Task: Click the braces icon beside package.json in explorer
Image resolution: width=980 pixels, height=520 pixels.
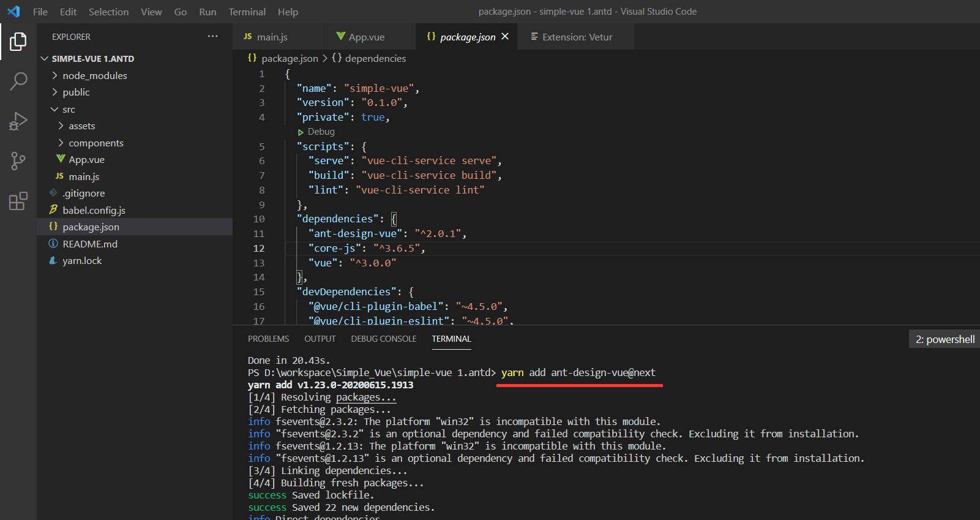Action: 53,227
